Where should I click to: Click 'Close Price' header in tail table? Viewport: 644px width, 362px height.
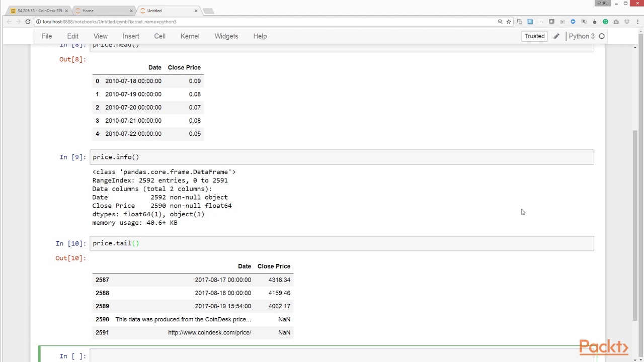coord(274,266)
